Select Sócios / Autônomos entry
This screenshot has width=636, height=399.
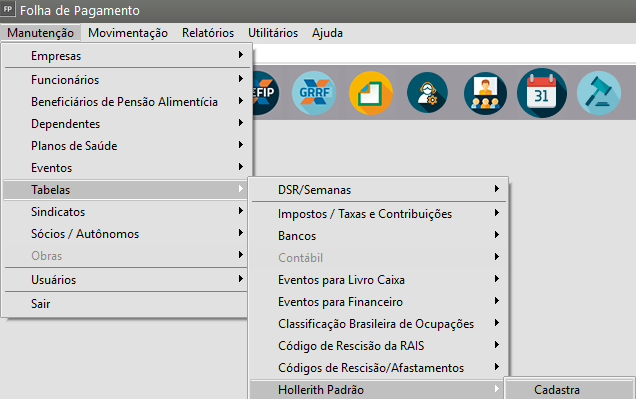pyautogui.click(x=126, y=234)
